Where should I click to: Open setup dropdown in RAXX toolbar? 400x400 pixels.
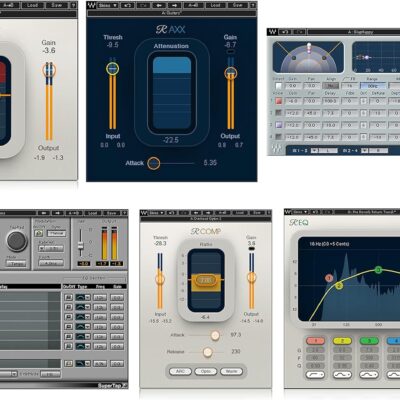(108, 5)
